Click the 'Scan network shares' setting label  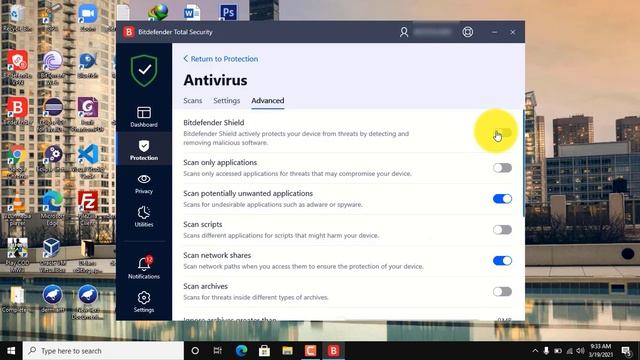[217, 255]
